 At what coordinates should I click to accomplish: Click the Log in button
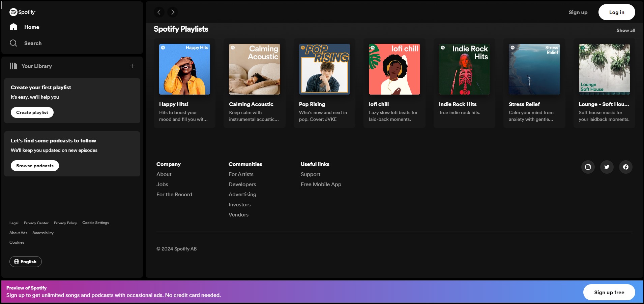617,12
